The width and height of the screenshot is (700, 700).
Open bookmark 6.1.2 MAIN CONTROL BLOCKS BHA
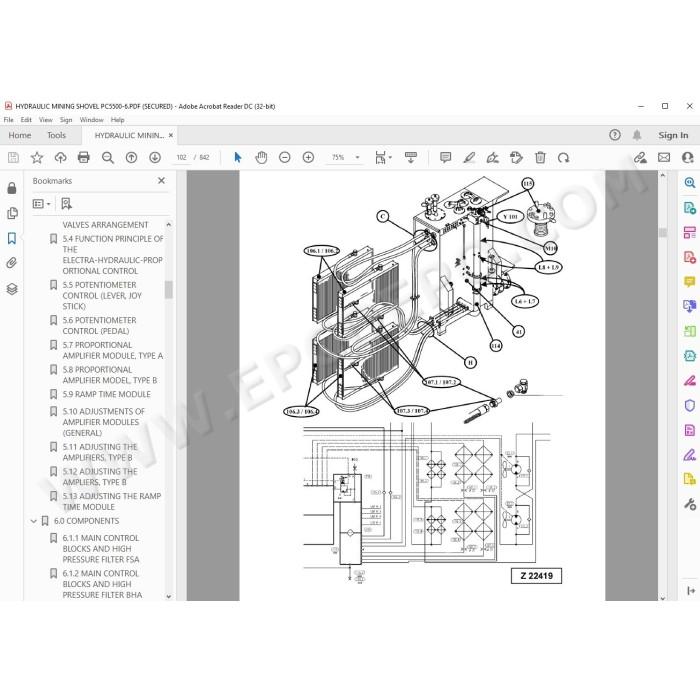102,584
